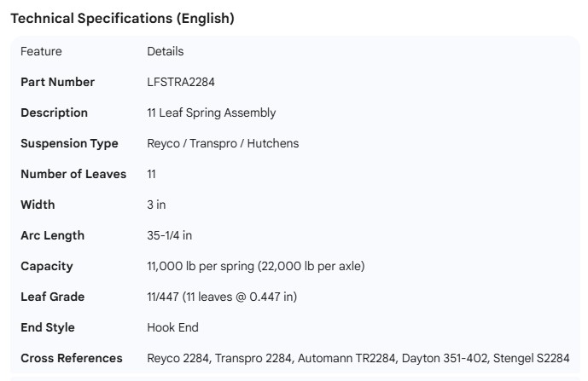
Task: Select the Width row label
Action: pyautogui.click(x=38, y=205)
